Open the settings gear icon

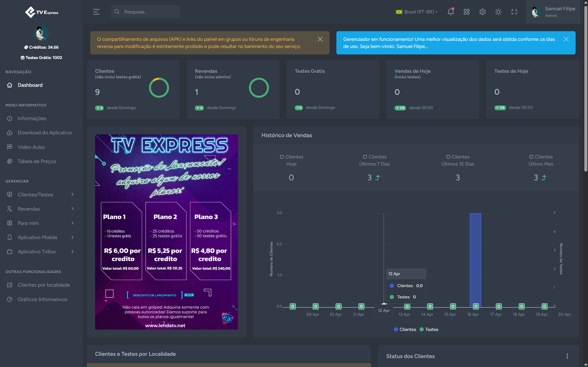[483, 12]
